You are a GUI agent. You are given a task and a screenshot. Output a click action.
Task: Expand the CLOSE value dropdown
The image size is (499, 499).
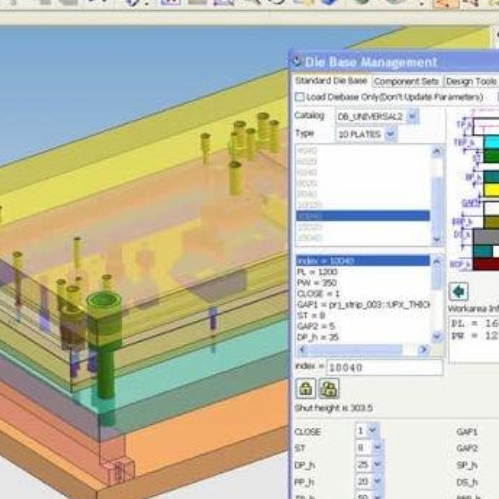tap(373, 430)
